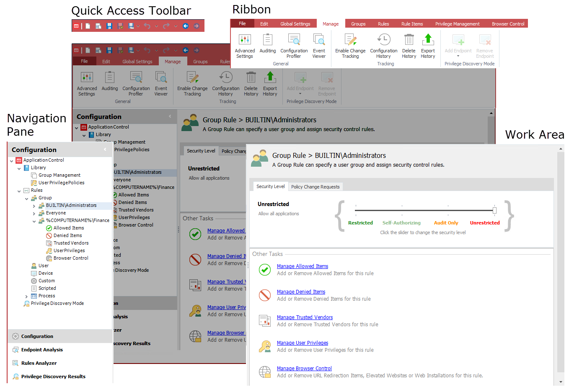569x392 pixels.
Task: Click Delete History in the enlarged Ribbon callout
Action: click(409, 46)
